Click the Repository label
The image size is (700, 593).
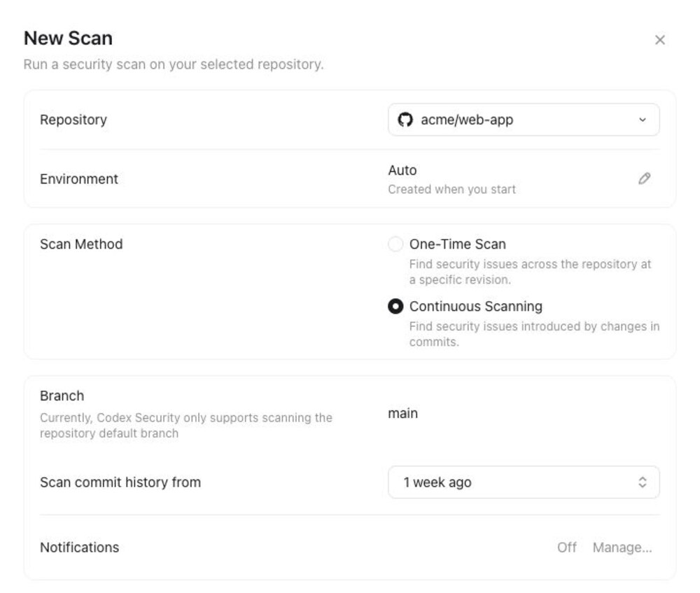73,120
